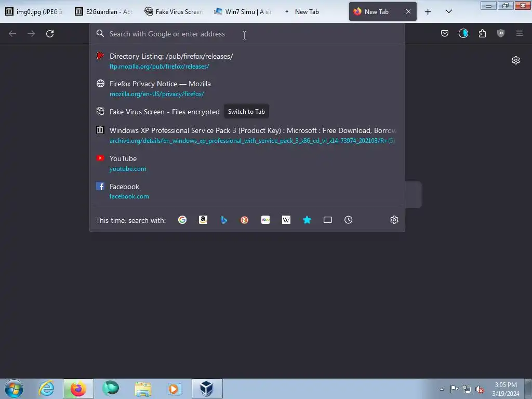Close the active New Tab
Screen dimensions: 532x399
click(408, 11)
